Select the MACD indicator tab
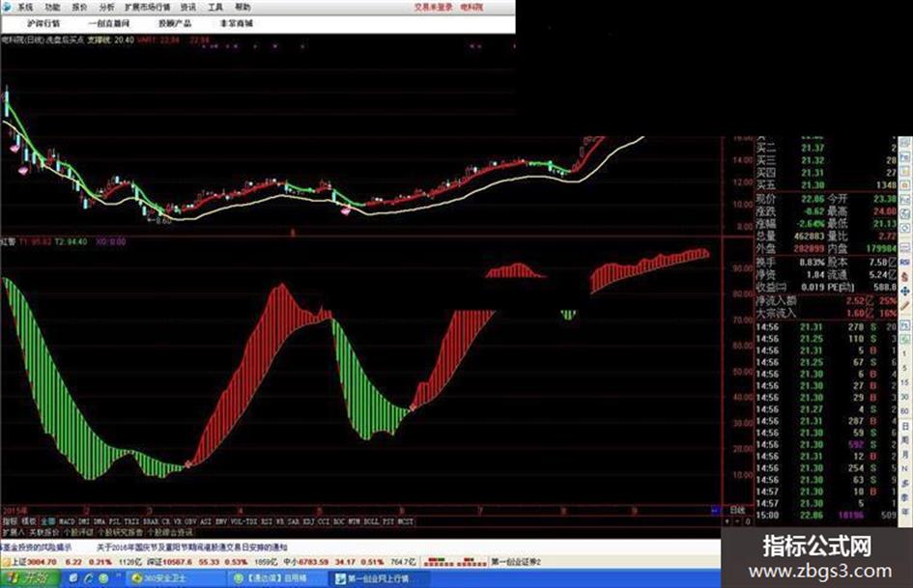Screen dimensions: 913x588 66,521
